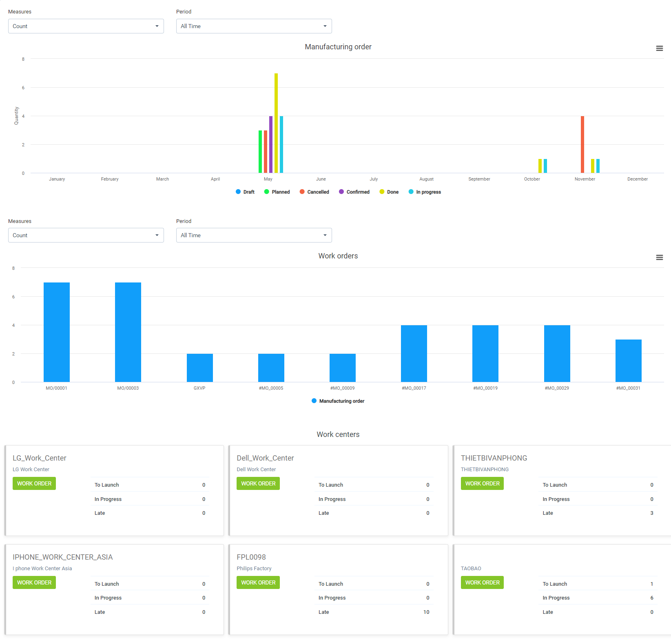The image size is (671, 644).
Task: Open the Manufacturing order chart context menu
Action: (x=659, y=48)
